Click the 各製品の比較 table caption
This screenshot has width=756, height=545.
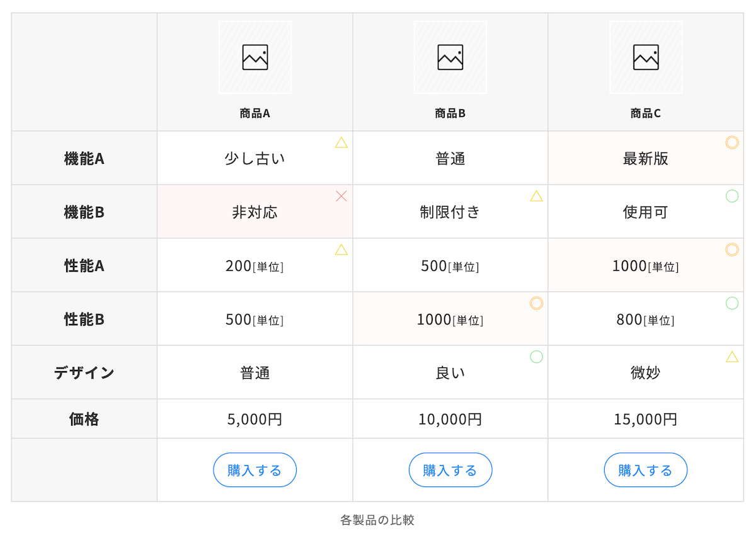pyautogui.click(x=377, y=520)
